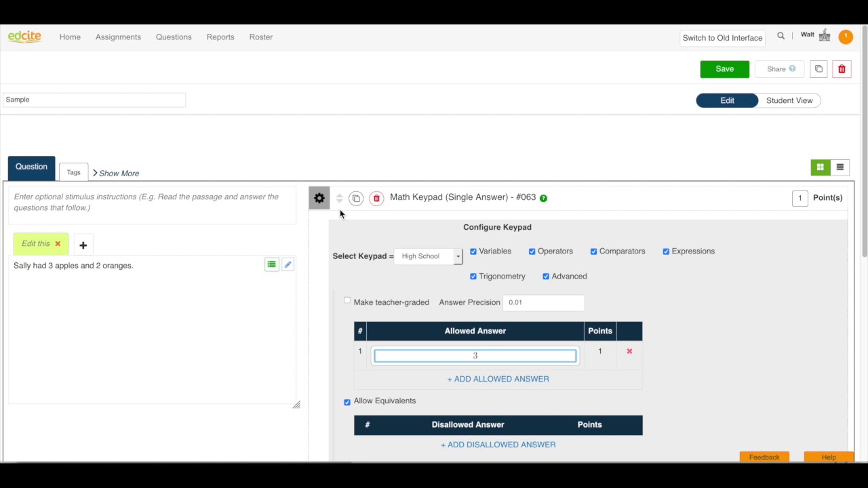
Task: Click + ADD DISALLOWED ANSWER
Action: coord(498,445)
